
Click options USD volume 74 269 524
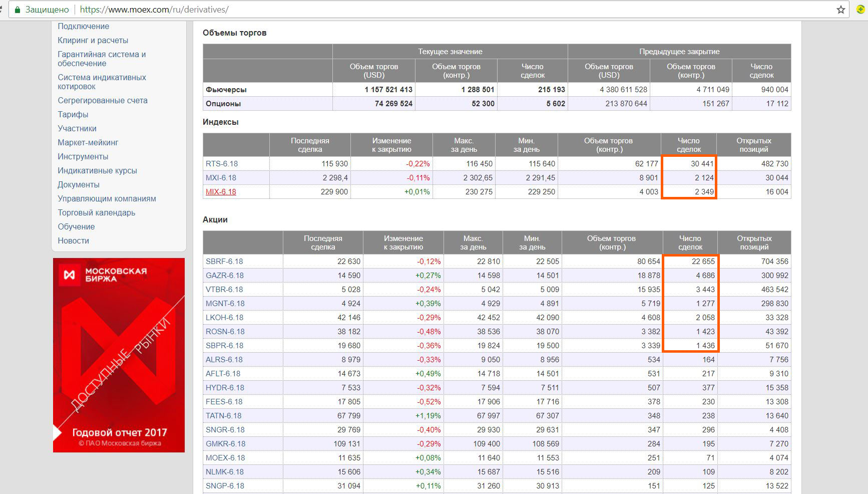click(393, 103)
